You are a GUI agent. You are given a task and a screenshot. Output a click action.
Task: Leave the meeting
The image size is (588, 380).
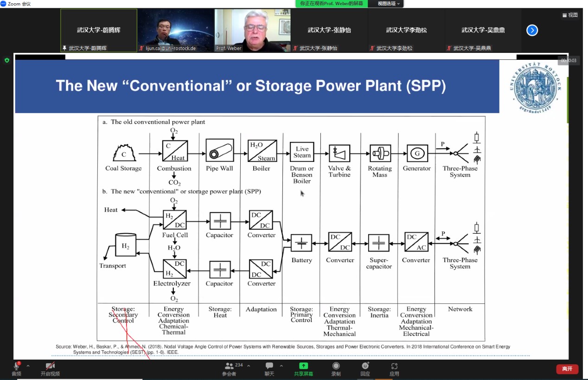pos(567,369)
